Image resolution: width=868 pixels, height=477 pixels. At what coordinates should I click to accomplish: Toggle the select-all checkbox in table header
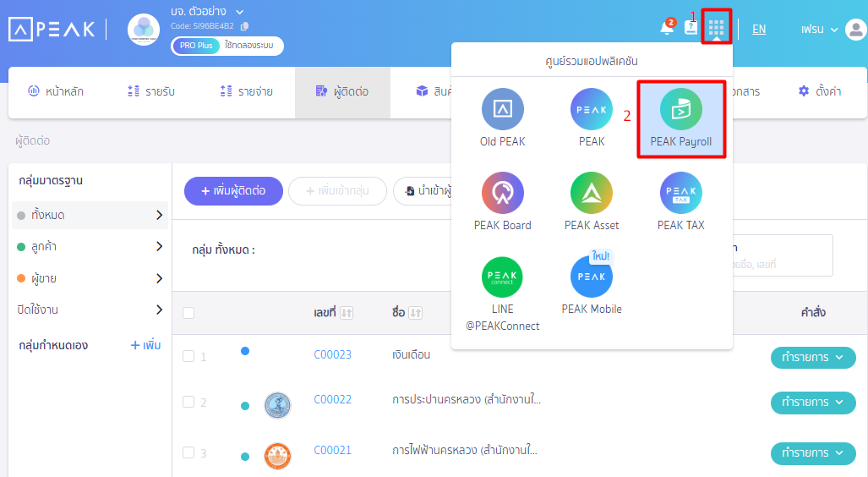coord(188,313)
